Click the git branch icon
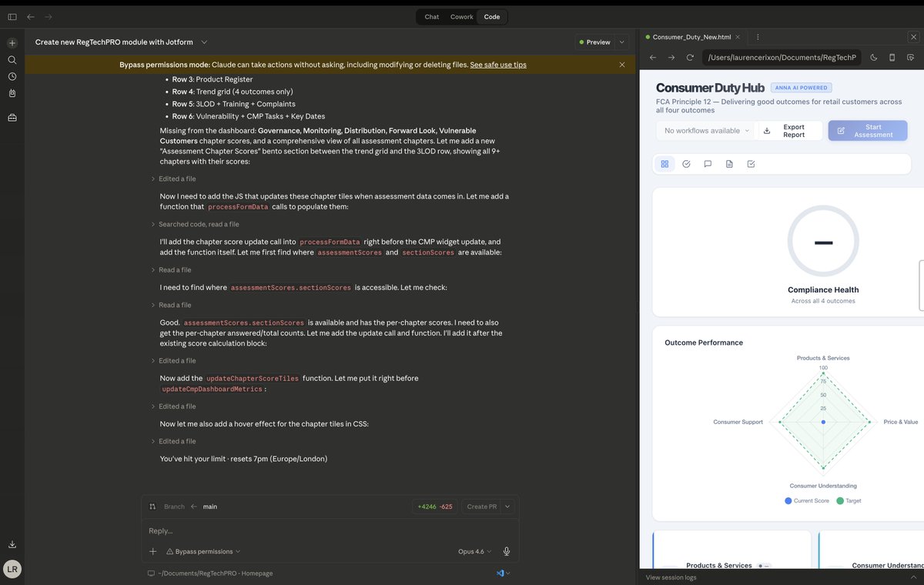Image resolution: width=924 pixels, height=585 pixels. (x=152, y=506)
